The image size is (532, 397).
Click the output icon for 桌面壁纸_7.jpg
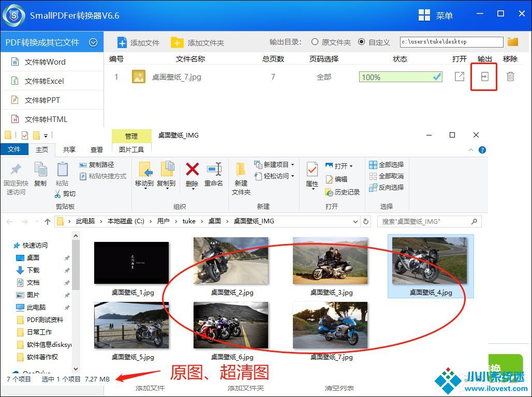tap(484, 77)
